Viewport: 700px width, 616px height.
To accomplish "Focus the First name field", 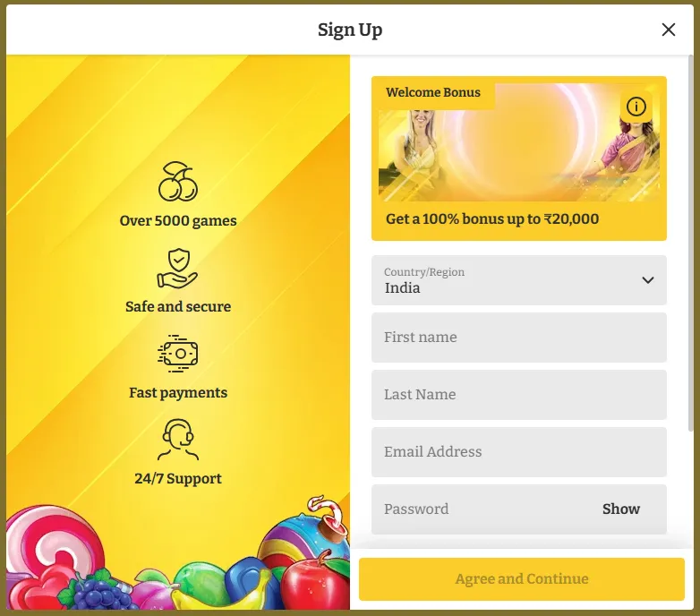I will tap(519, 338).
